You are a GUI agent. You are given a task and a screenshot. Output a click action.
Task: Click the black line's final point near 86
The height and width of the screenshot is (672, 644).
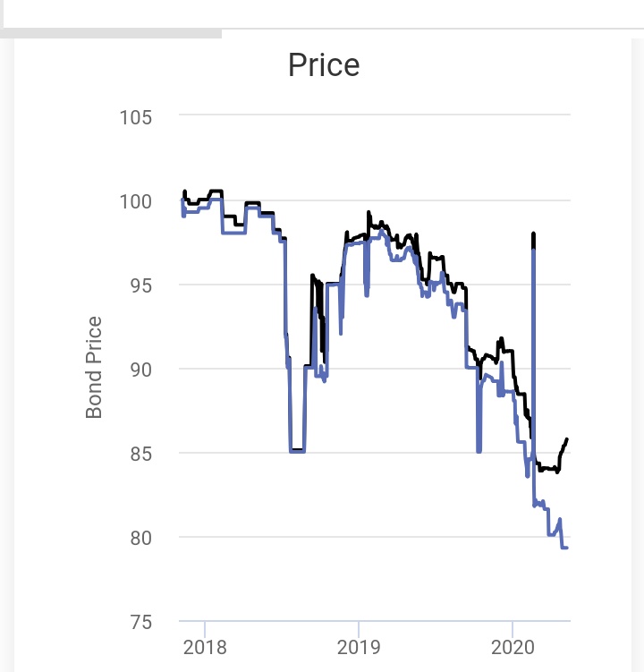(x=567, y=439)
